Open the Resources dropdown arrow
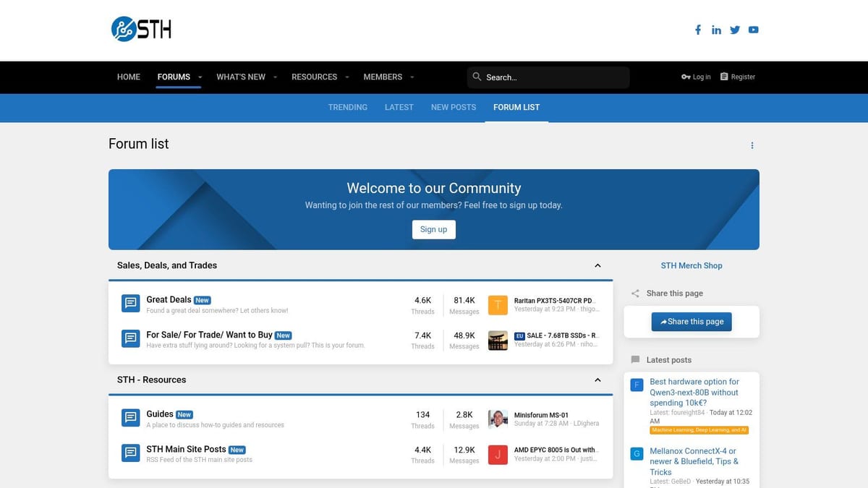This screenshot has width=868, height=488. 346,77
